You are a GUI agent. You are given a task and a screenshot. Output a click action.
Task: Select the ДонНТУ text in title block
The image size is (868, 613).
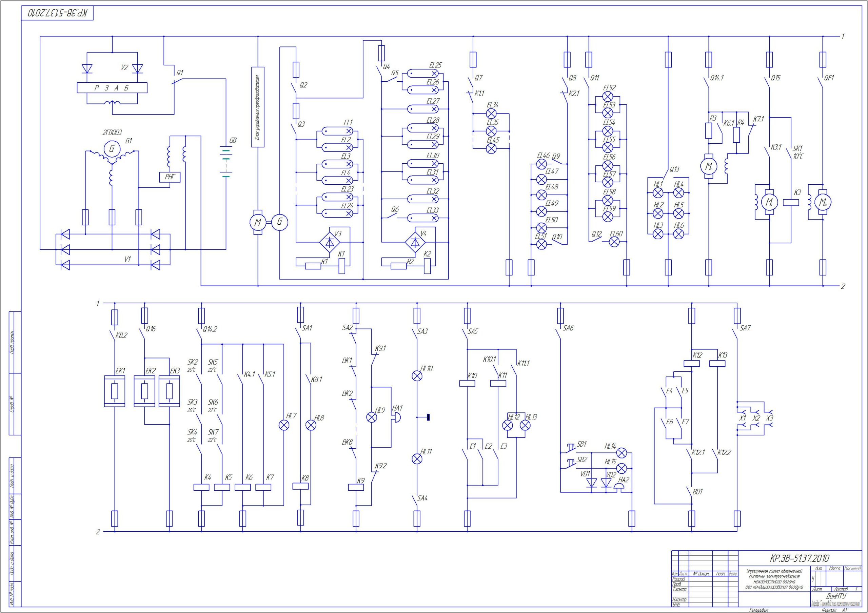click(x=836, y=596)
